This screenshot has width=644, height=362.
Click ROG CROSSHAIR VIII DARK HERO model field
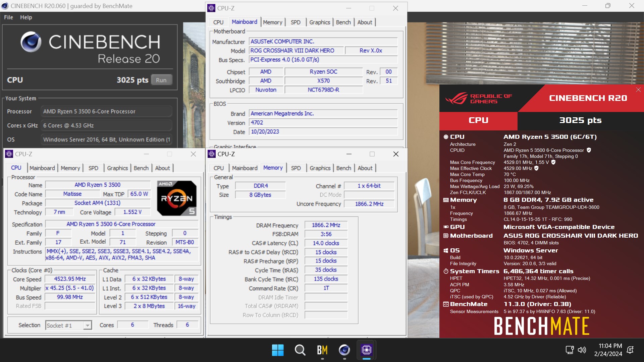[x=297, y=51]
